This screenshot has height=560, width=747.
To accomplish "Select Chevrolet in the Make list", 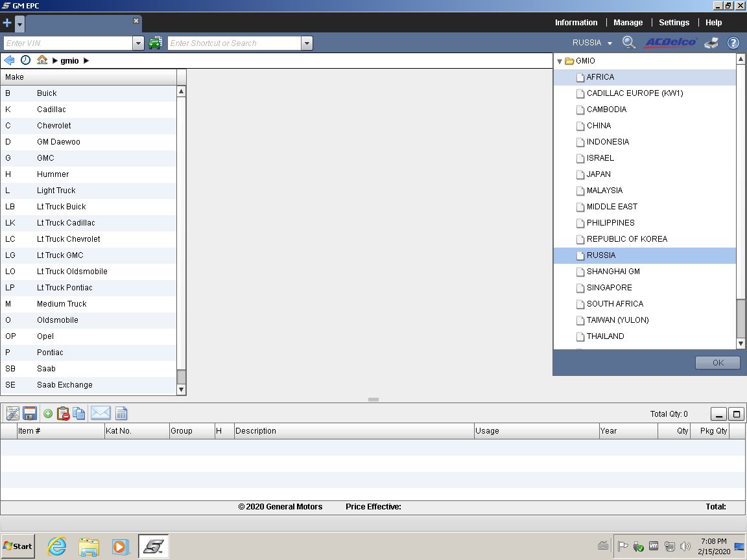I will 54,126.
